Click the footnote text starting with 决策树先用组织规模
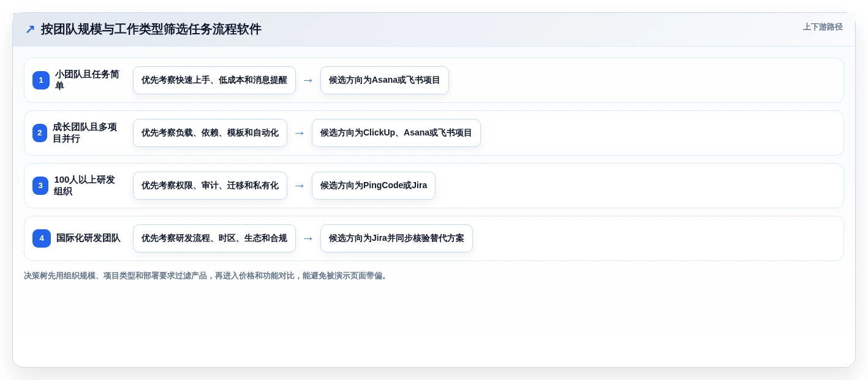 click(x=206, y=276)
